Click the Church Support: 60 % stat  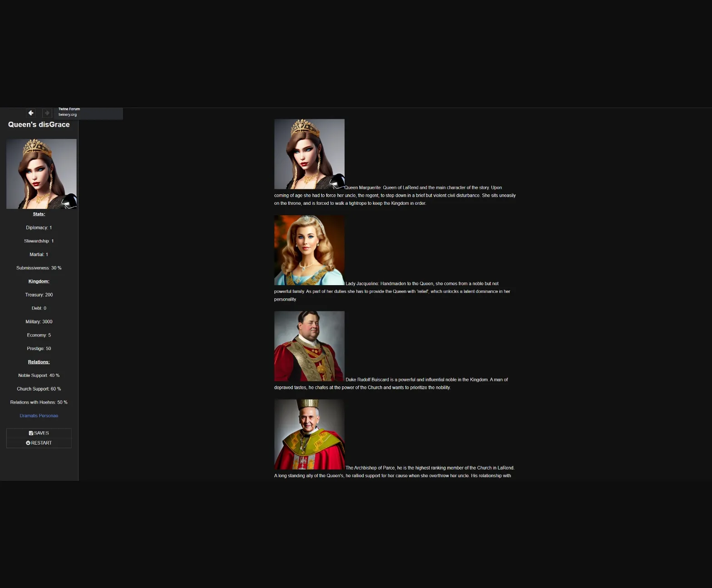click(x=39, y=389)
